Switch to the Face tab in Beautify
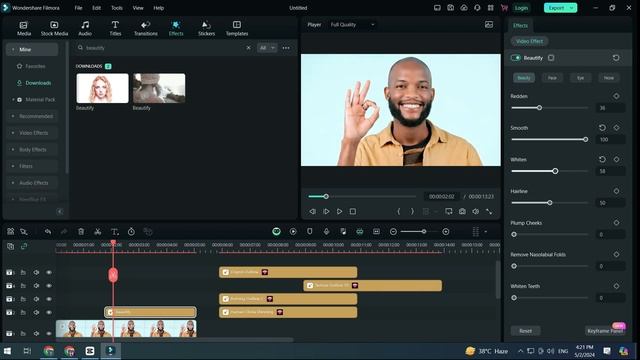 (552, 78)
